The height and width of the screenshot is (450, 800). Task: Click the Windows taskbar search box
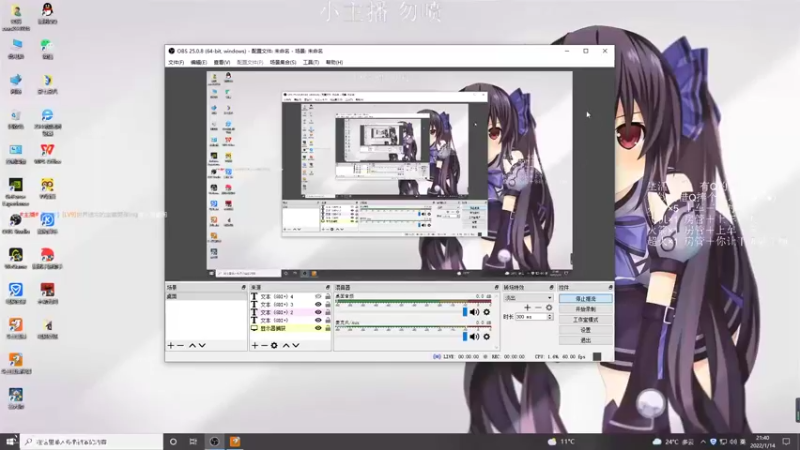click(92, 442)
